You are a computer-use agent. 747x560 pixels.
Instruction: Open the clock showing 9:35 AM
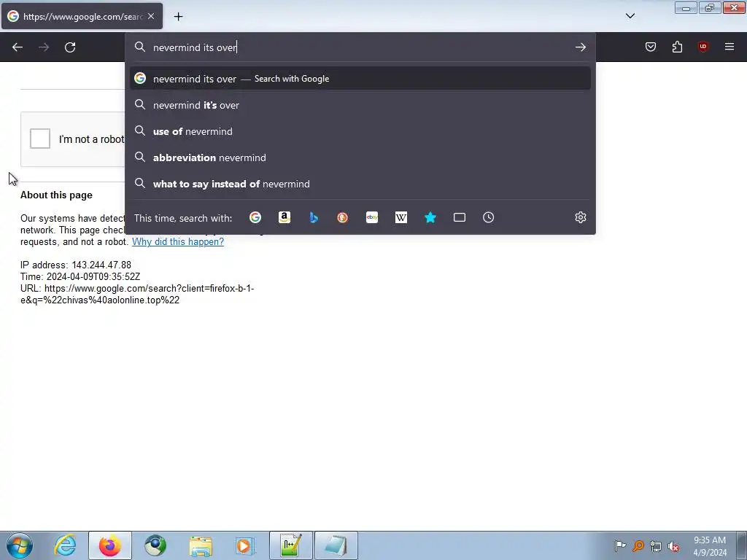click(x=709, y=546)
